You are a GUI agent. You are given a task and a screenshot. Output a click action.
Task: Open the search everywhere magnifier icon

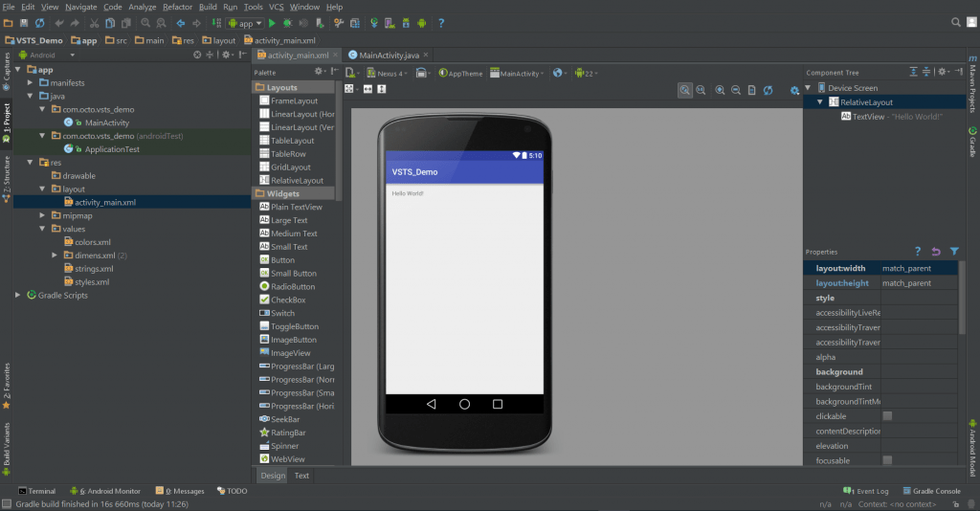(958, 22)
